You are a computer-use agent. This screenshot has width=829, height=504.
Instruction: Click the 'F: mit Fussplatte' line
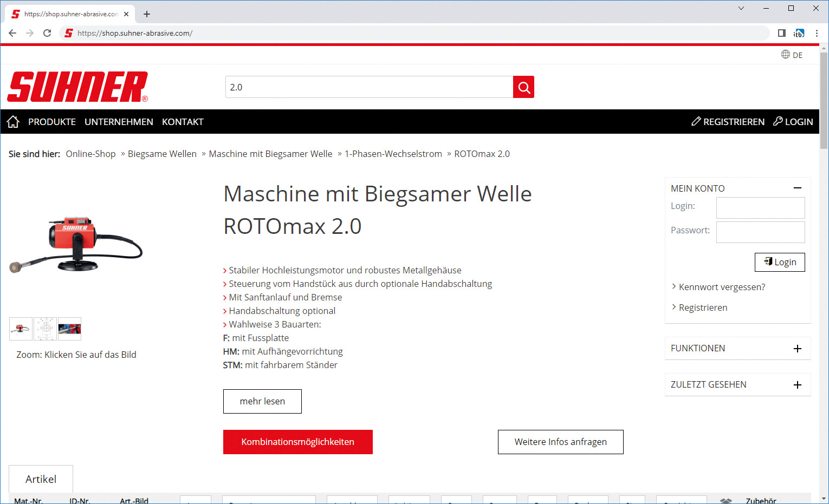coord(256,338)
